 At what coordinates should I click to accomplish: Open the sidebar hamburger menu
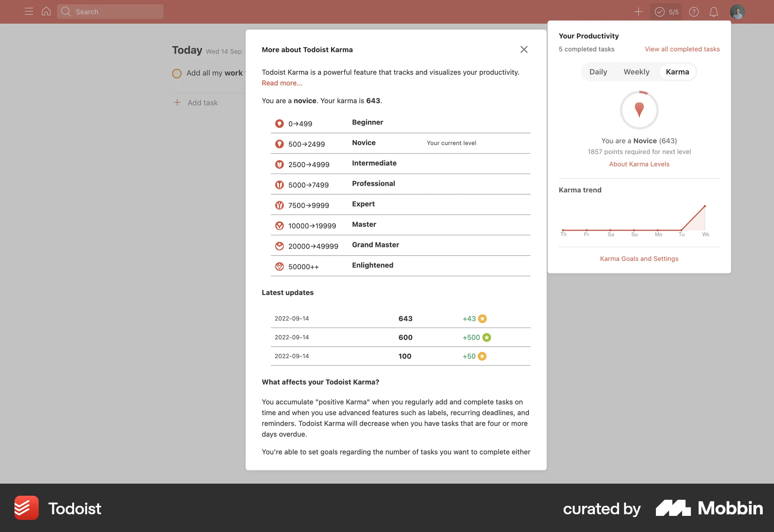pyautogui.click(x=29, y=12)
